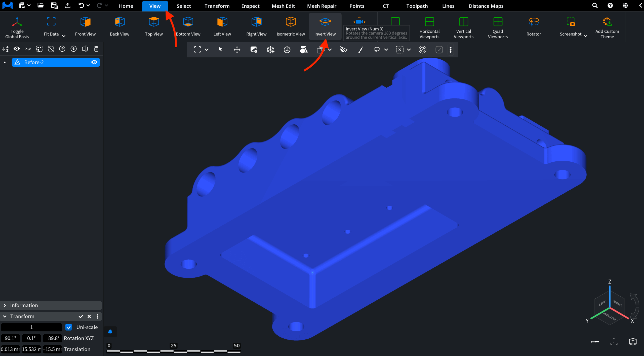Sort objects alphabetically in scene list
Screen dimensions: 644x356
click(x=6, y=49)
